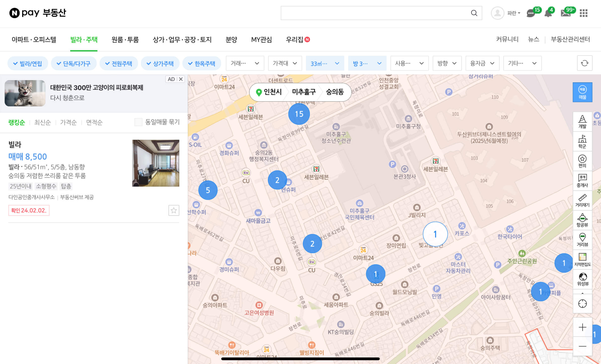Open the 분양 menu tab
The image size is (601, 364).
pyautogui.click(x=231, y=40)
